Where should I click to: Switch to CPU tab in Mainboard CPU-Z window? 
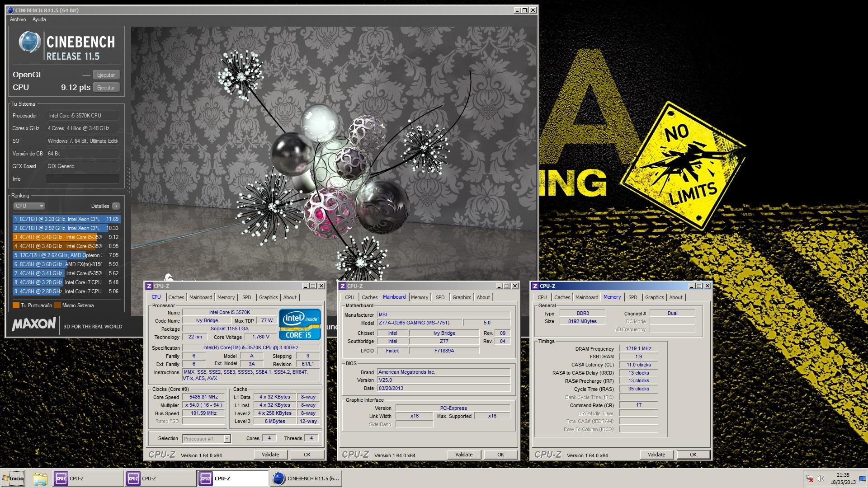[x=350, y=297]
